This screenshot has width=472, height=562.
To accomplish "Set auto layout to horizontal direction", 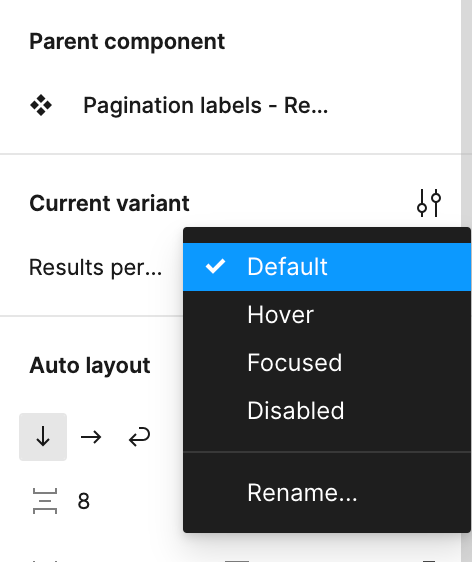I will [x=91, y=437].
